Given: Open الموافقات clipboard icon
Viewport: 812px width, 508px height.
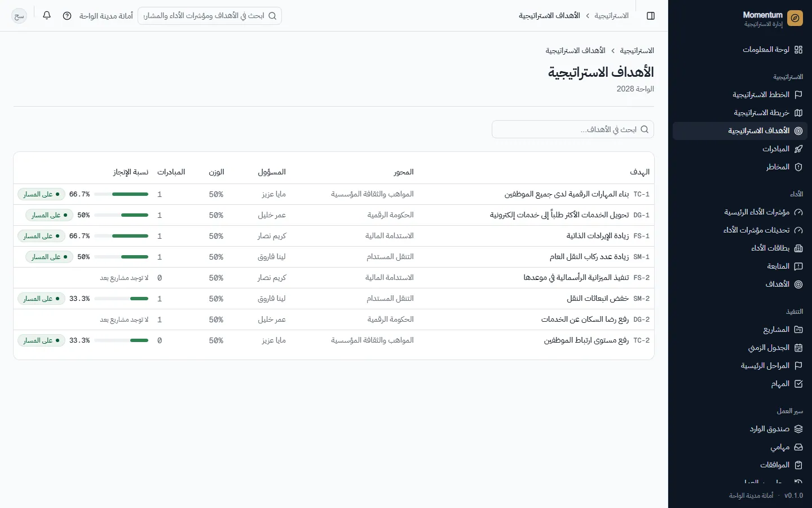Looking at the screenshot, I should tap(798, 465).
